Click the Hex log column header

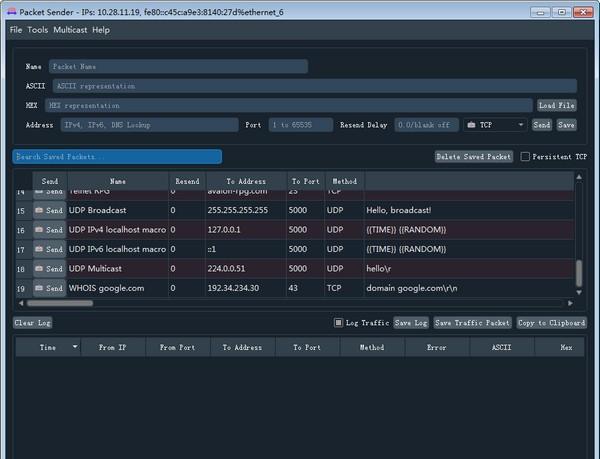tap(559, 347)
